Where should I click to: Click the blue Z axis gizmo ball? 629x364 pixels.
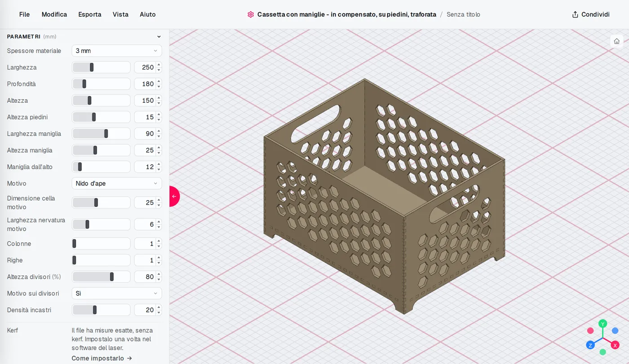click(590, 345)
